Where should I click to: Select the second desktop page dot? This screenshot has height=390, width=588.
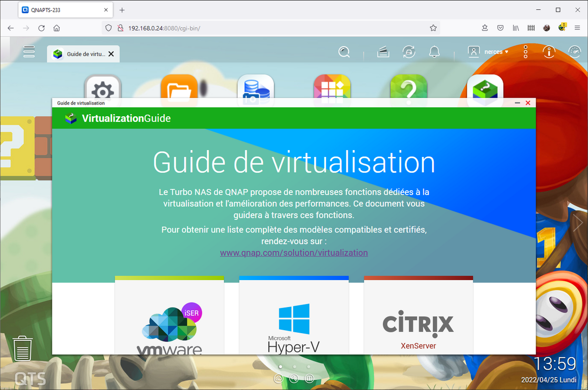294,366
